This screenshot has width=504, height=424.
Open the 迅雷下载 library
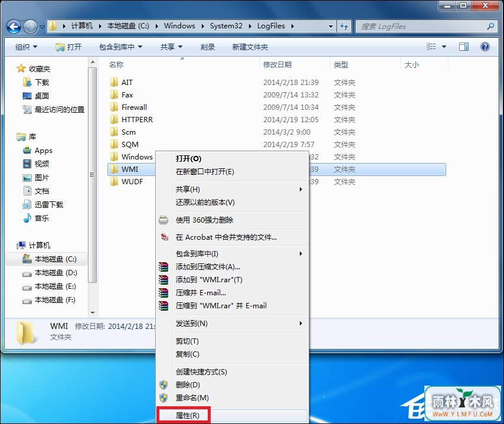[43, 204]
